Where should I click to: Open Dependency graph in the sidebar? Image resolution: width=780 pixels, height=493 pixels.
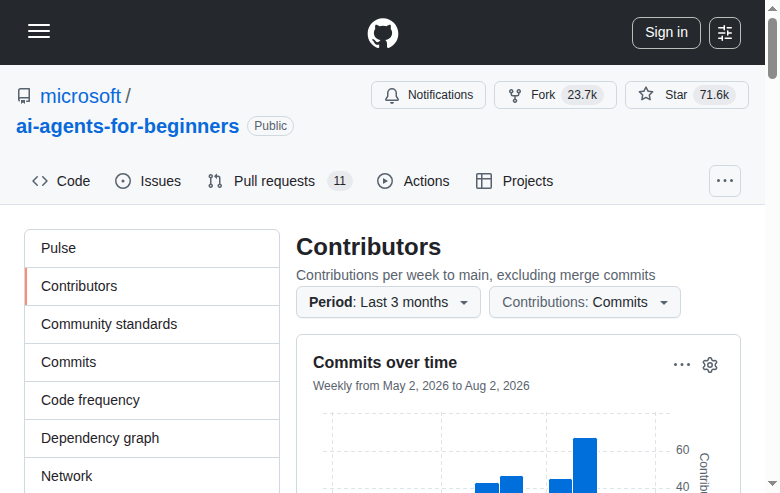tap(152, 438)
